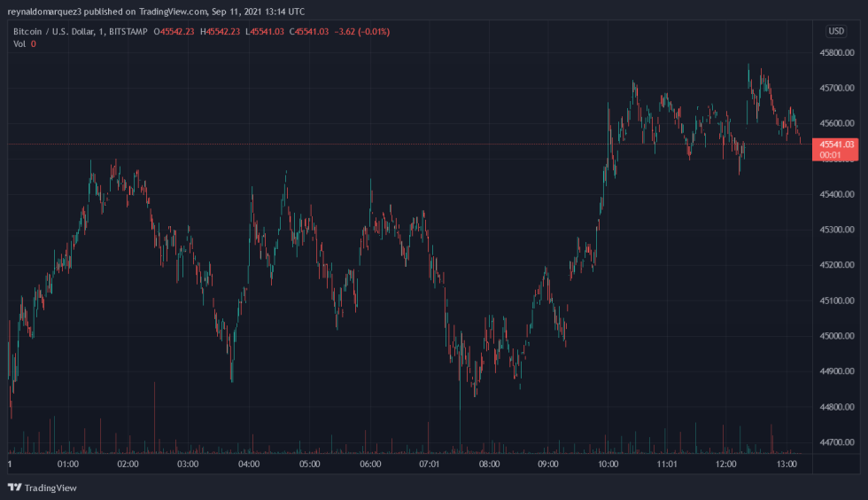Click the −3.62 (−0.01%) change value

pos(361,32)
